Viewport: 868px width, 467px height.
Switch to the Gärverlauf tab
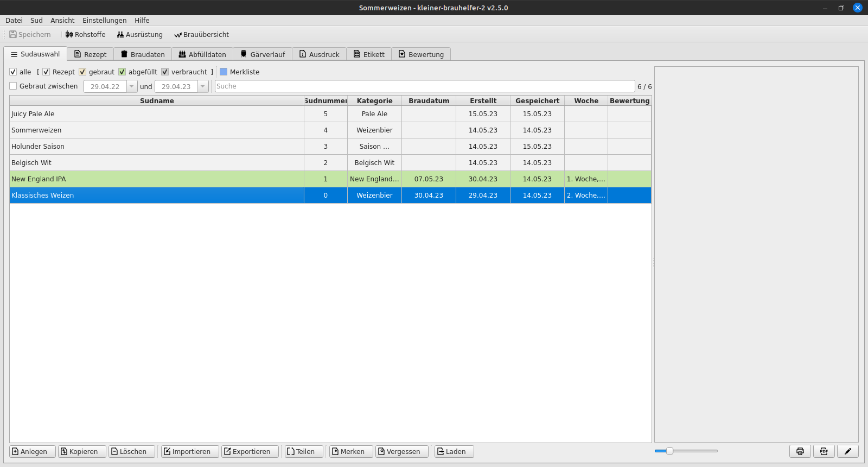pos(263,54)
